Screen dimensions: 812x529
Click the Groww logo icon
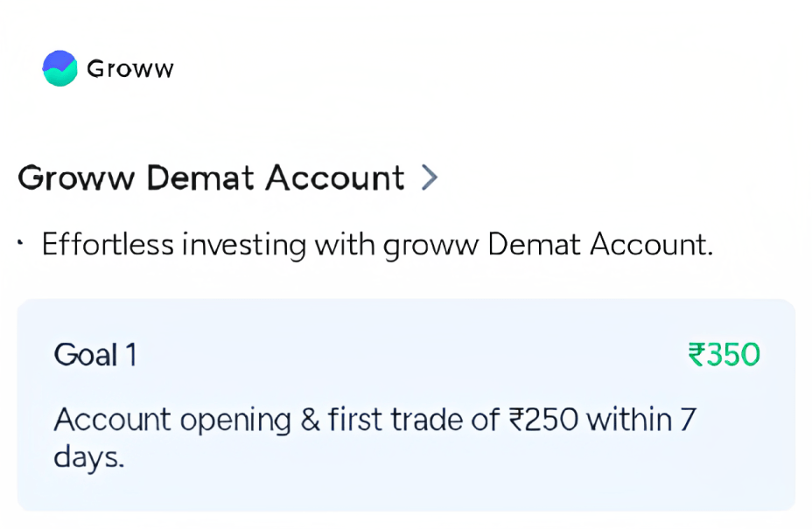click(59, 68)
